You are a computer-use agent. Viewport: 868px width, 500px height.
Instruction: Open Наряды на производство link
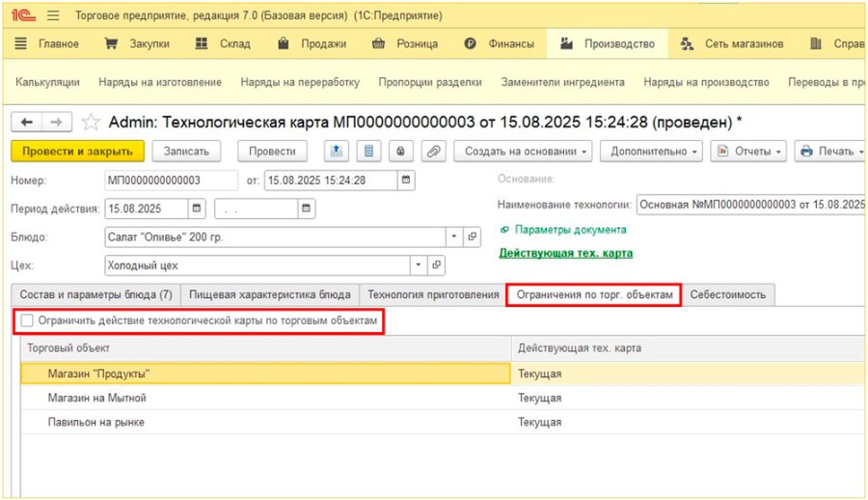(706, 82)
